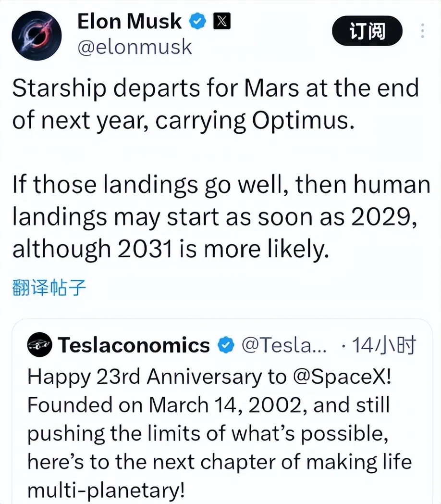Click 翻译帖子 to translate the post

pos(49,287)
